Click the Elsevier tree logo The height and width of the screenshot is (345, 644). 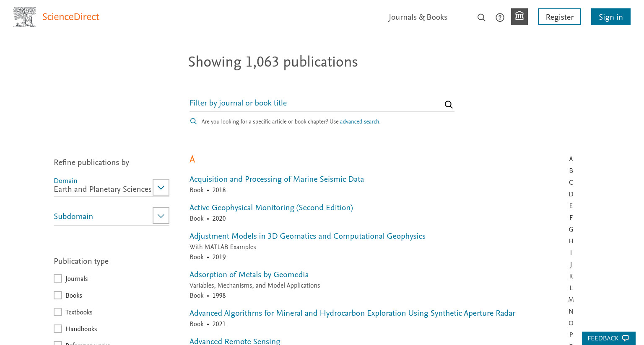pos(25,17)
